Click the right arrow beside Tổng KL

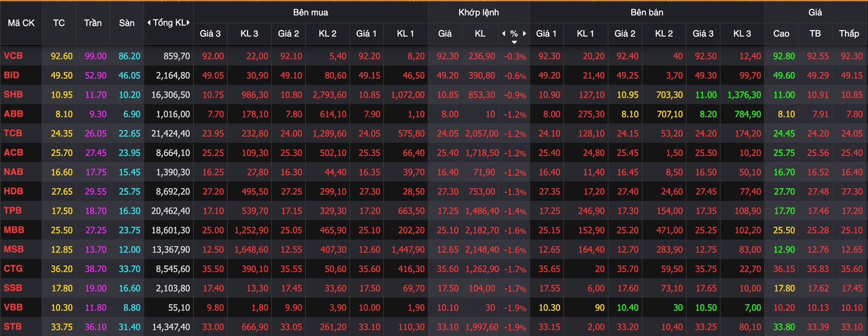point(189,23)
